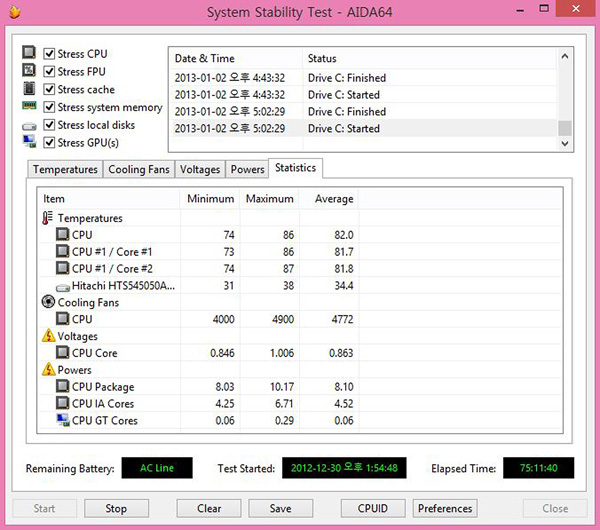Click the AIDA64 flame app icon

(x=15, y=11)
